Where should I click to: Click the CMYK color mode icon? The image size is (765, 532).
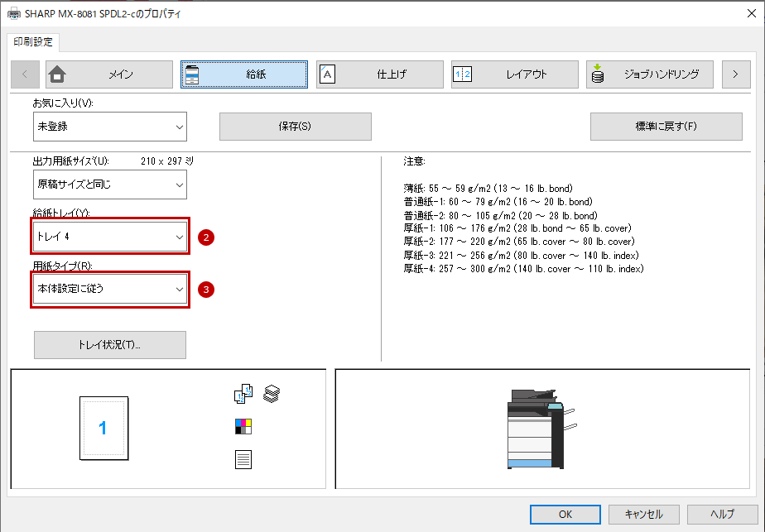point(243,426)
